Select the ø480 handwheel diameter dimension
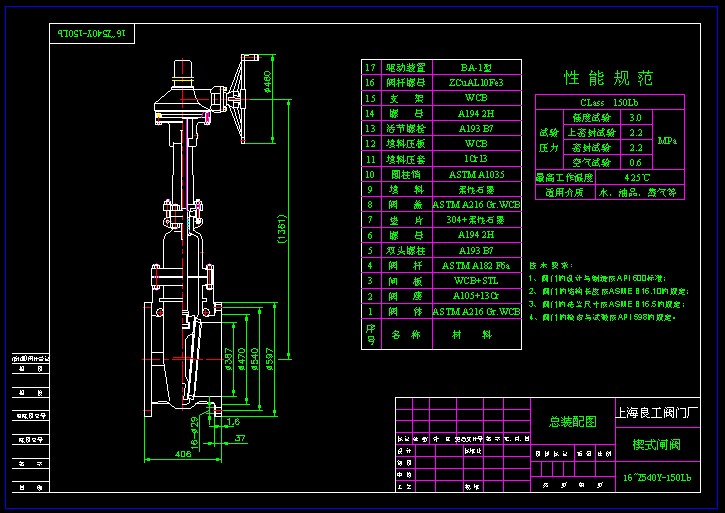The image size is (725, 513). pos(268,80)
